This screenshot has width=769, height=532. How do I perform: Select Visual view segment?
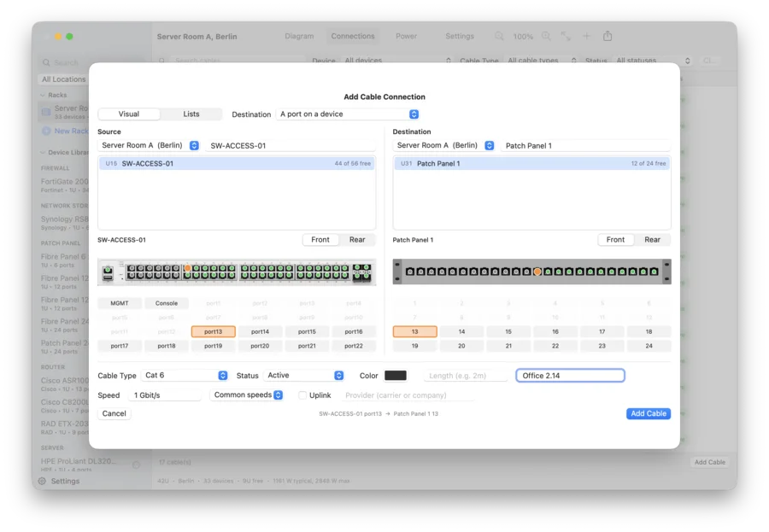pos(129,114)
